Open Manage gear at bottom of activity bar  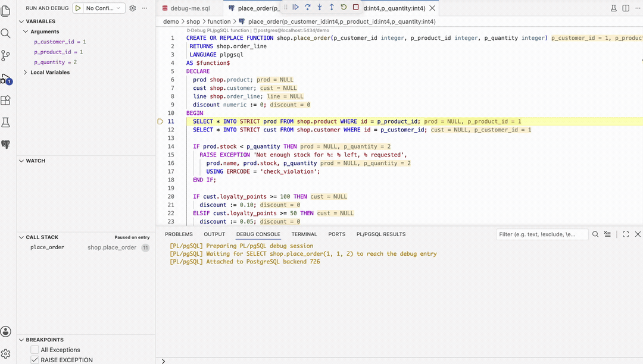click(x=6, y=353)
